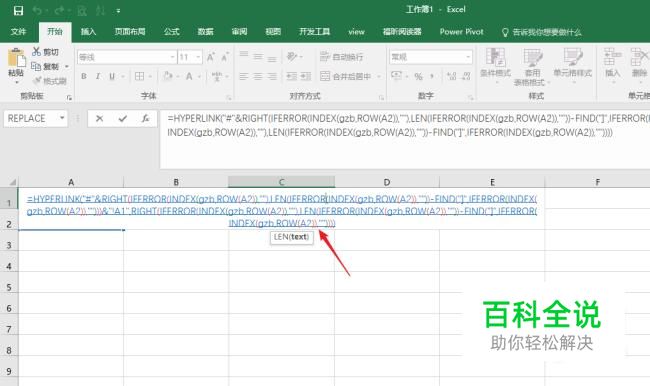Toggle bold formatting
The width and height of the screenshot is (650, 386).
tap(84, 76)
